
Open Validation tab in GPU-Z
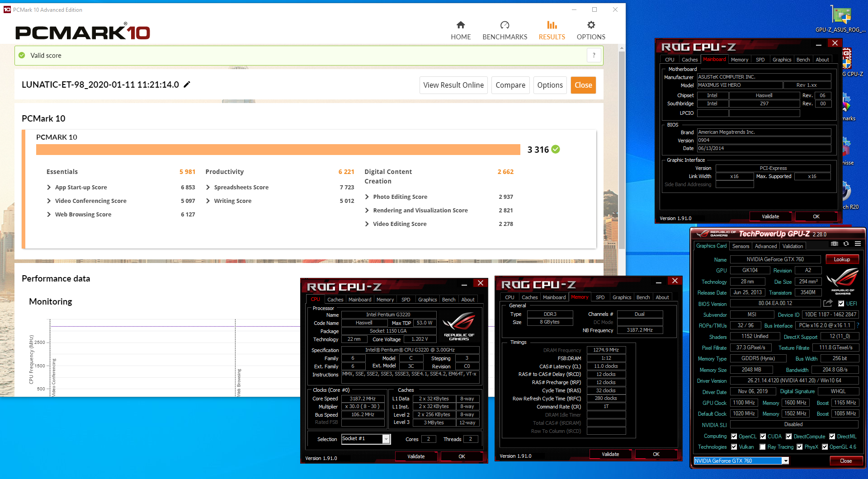click(x=793, y=246)
